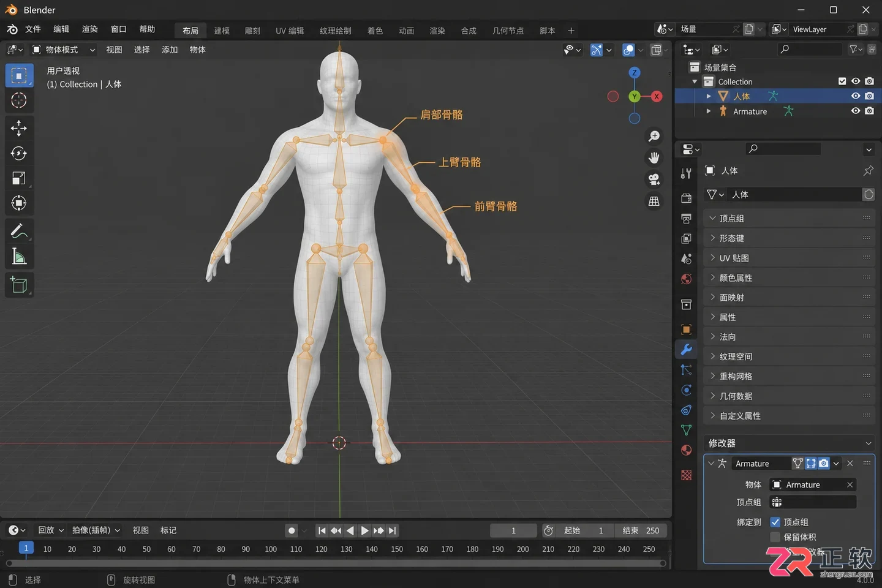The width and height of the screenshot is (882, 588).
Task: Click the X axis on navigation gizmo
Action: (657, 96)
